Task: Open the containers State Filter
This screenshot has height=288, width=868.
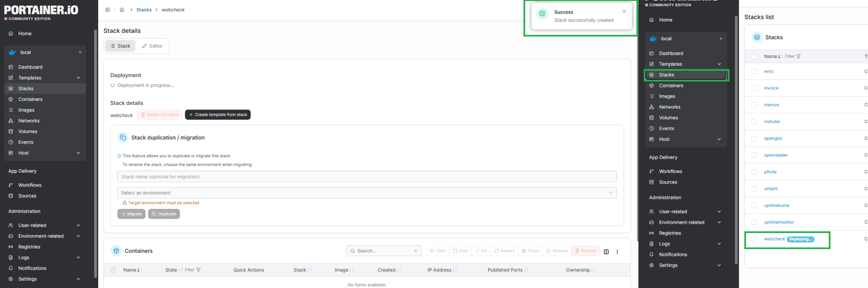Action: 193,270
